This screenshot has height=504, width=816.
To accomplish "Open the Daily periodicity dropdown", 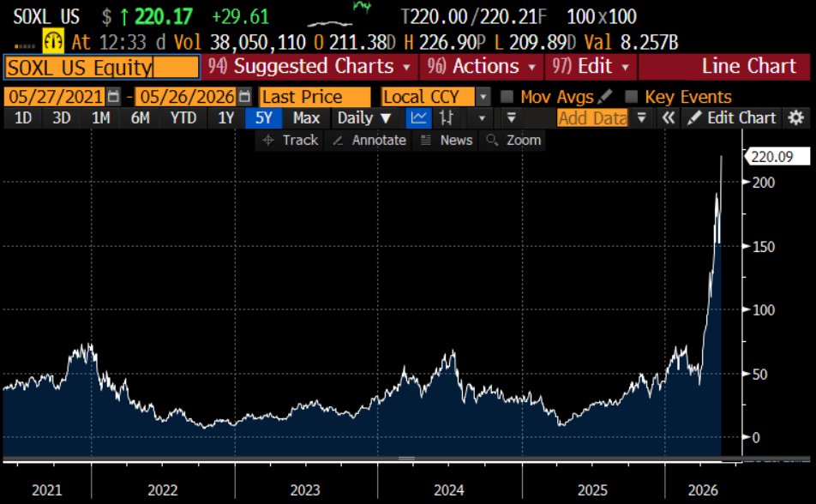I will 364,118.
